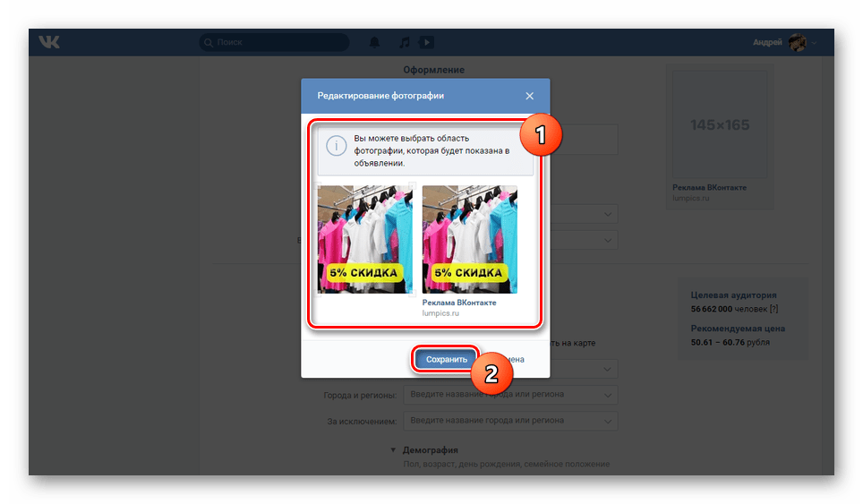Open the video player icon in header

426,42
